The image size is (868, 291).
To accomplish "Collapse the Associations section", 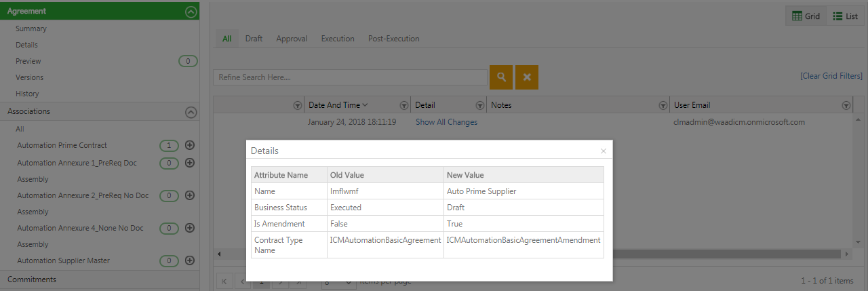I will pos(191,112).
